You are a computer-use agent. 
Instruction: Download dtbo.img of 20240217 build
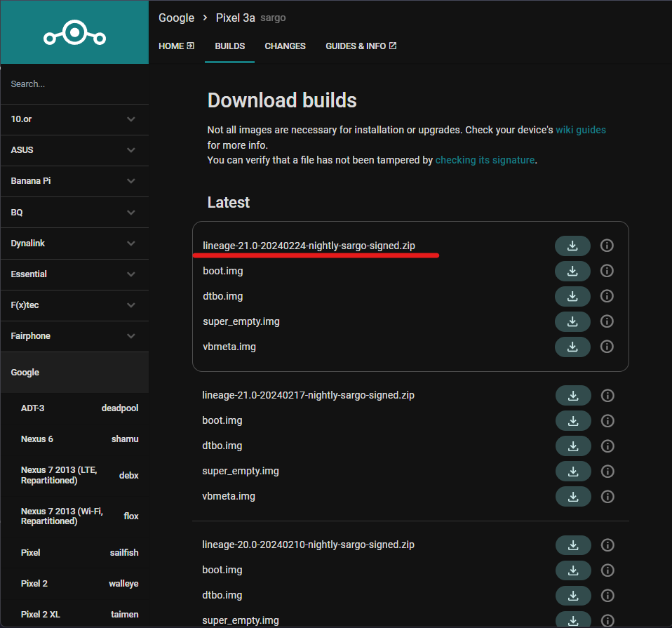tap(573, 446)
